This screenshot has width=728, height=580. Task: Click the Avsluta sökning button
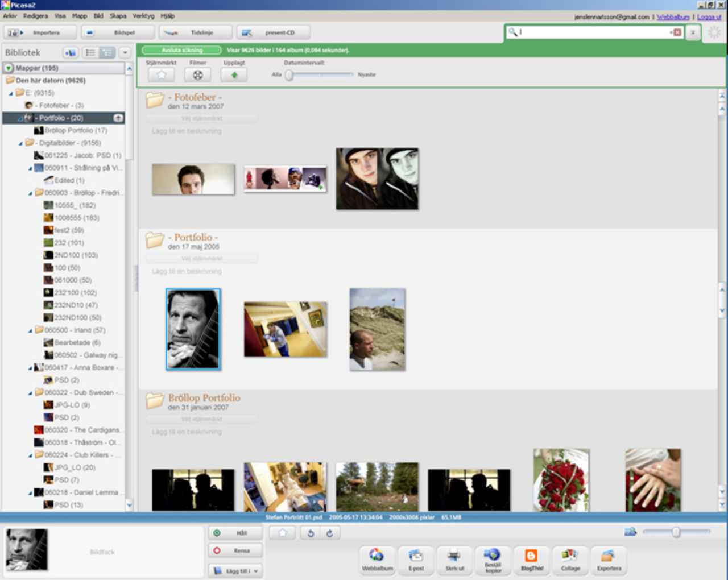tap(181, 50)
